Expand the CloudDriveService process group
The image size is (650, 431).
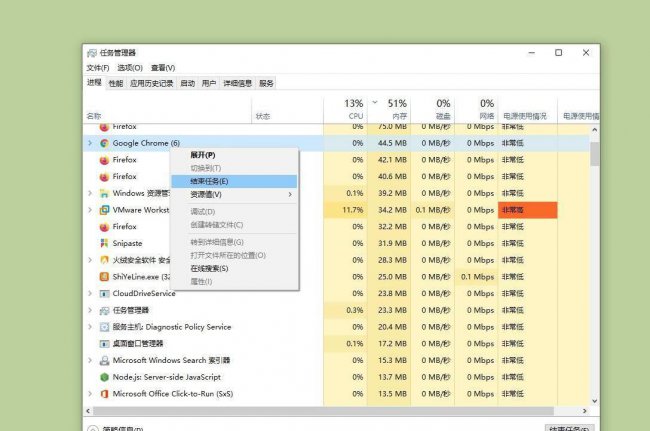pyautogui.click(x=90, y=293)
